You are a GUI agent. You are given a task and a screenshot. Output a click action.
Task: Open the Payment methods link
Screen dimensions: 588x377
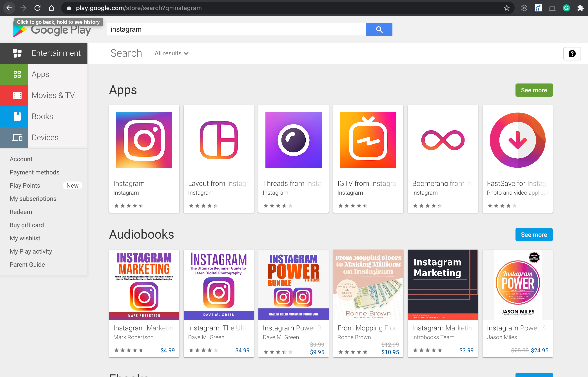(34, 172)
